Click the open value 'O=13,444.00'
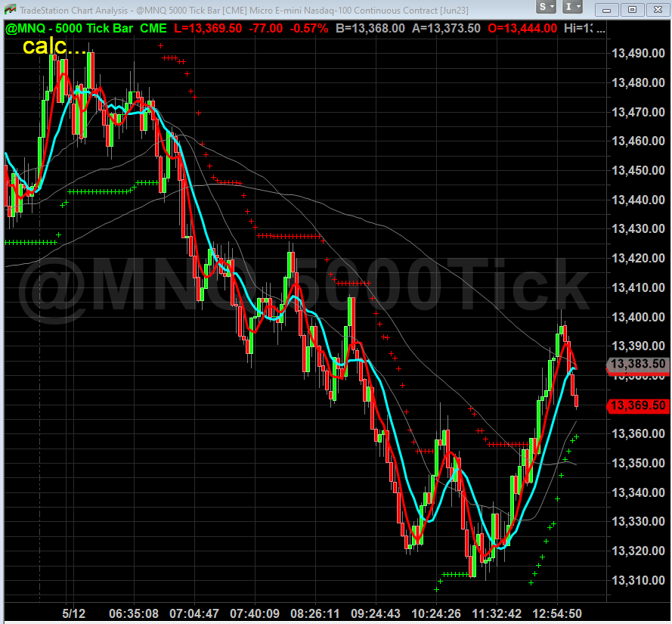672x624 pixels. click(522, 28)
